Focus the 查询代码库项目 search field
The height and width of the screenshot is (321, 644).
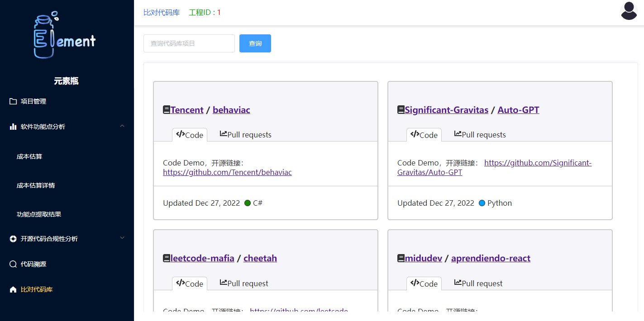189,43
